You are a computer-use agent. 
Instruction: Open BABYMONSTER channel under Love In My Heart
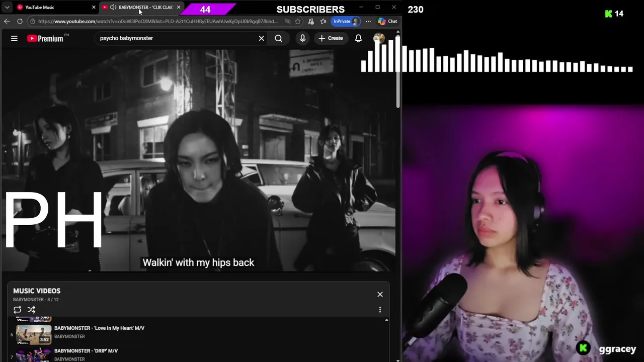pos(69,336)
